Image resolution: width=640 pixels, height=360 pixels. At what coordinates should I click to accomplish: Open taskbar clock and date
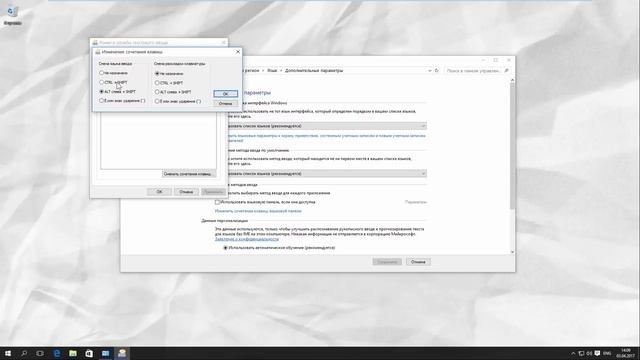625,353
